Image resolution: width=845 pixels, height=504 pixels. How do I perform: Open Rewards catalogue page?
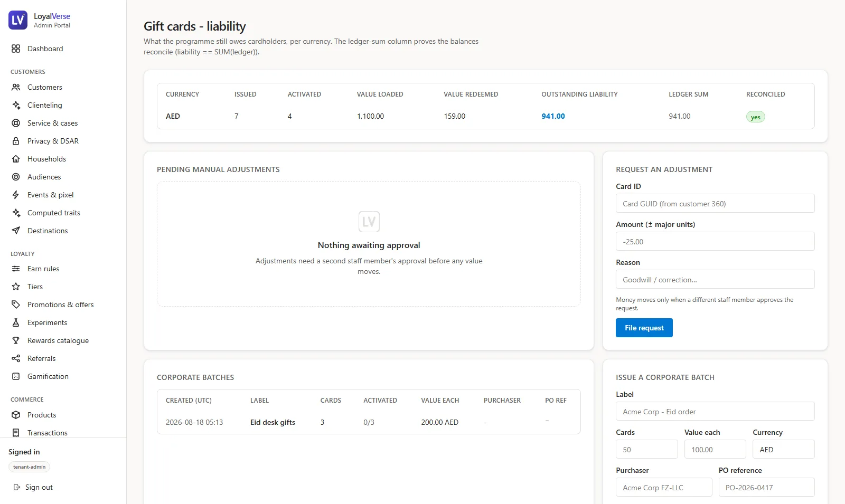(x=63, y=340)
